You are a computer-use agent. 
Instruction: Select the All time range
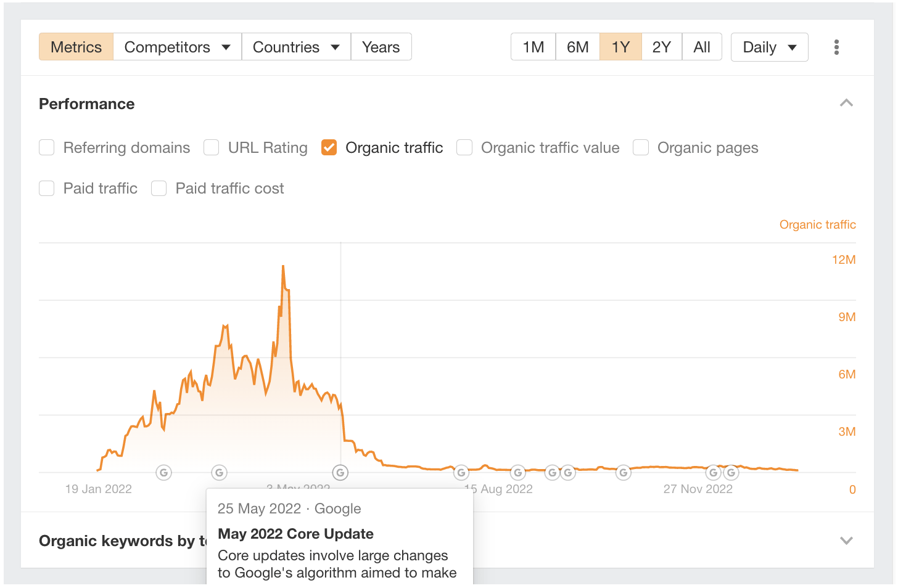tap(702, 46)
